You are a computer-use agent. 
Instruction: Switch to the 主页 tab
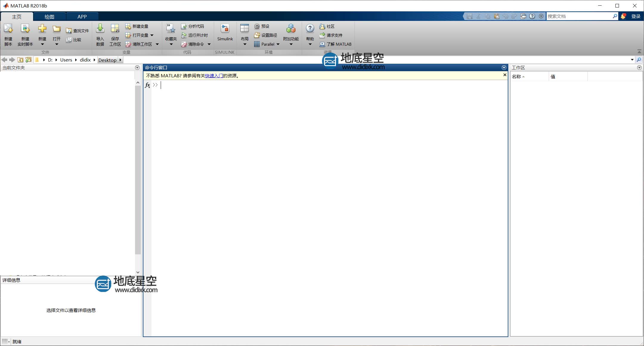click(x=17, y=17)
